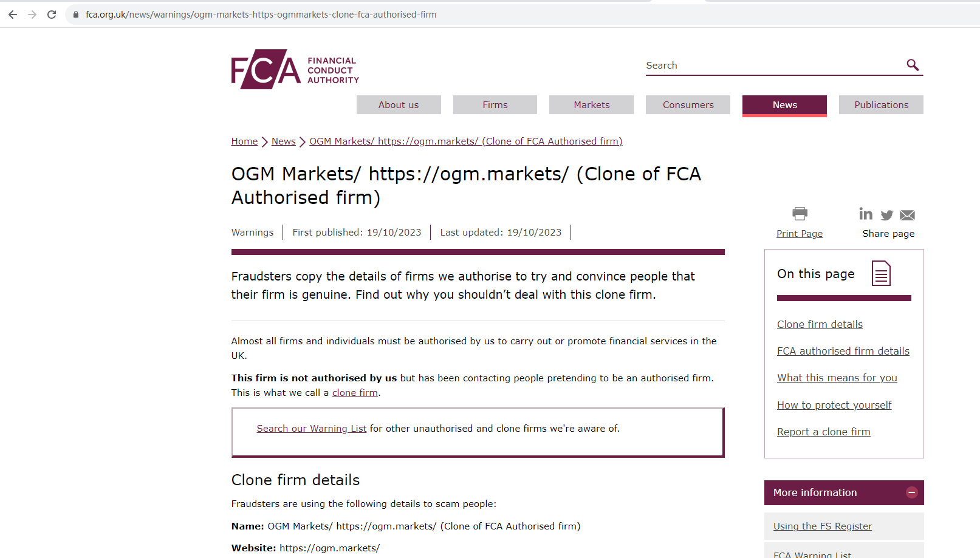Click the search magnifier icon
Screen dimensions: 980x558
[912, 65]
